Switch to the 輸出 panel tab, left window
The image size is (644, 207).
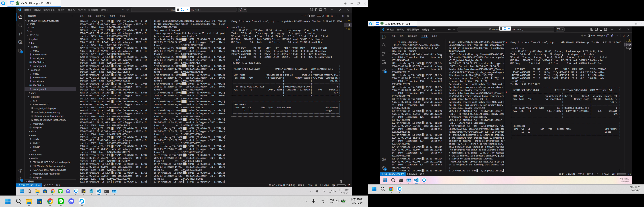point(90,16)
